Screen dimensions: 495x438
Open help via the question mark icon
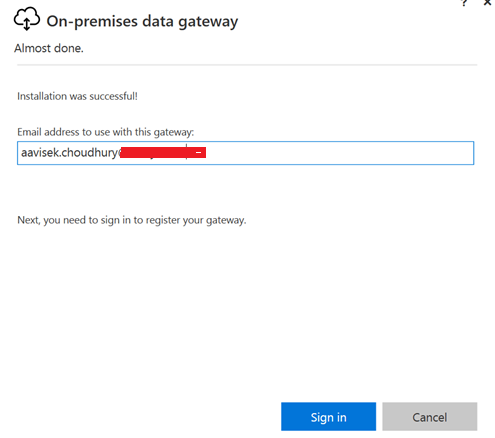point(464,3)
